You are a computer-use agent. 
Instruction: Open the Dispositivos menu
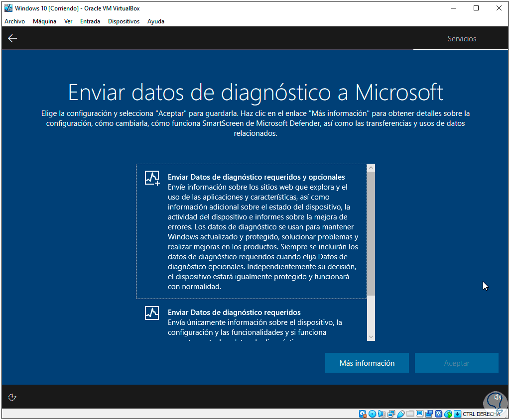click(124, 21)
